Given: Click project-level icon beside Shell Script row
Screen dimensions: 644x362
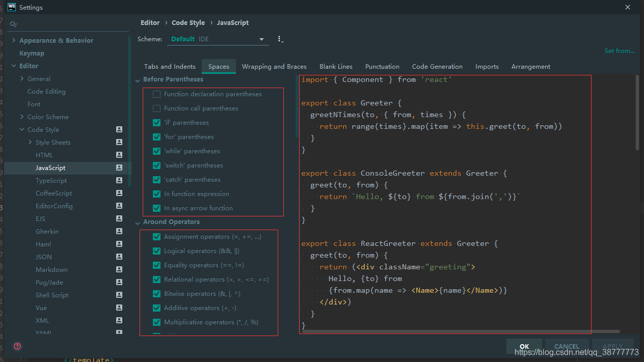Looking at the screenshot, I should click(119, 295).
